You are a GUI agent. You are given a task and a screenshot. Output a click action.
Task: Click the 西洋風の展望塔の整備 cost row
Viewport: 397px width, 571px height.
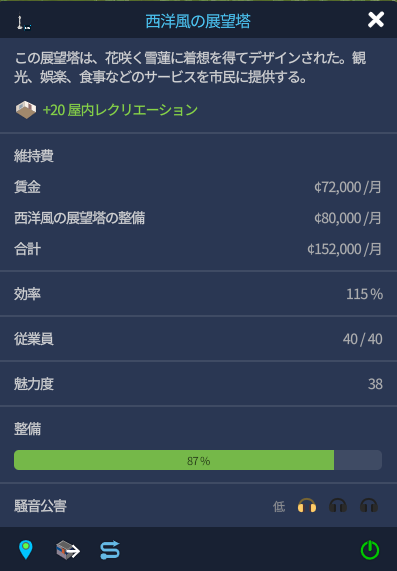point(198,218)
